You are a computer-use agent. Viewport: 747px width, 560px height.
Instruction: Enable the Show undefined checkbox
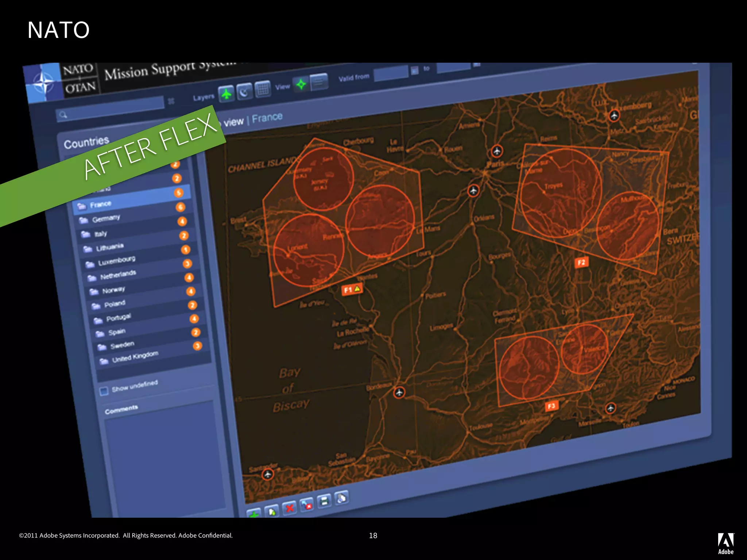click(104, 391)
